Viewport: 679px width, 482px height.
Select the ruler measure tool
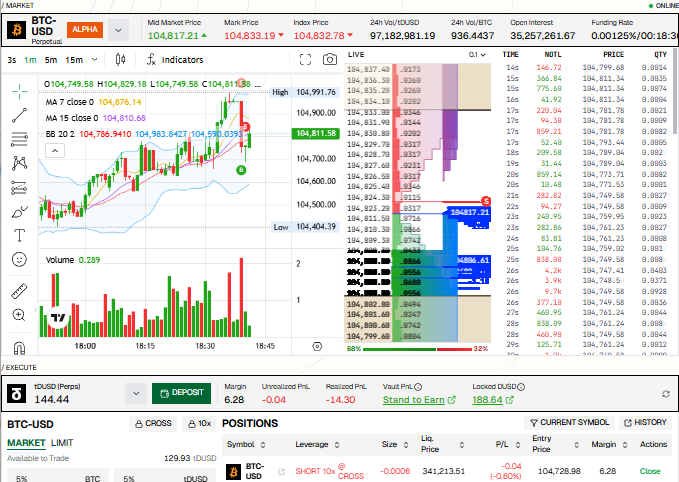coord(19,291)
